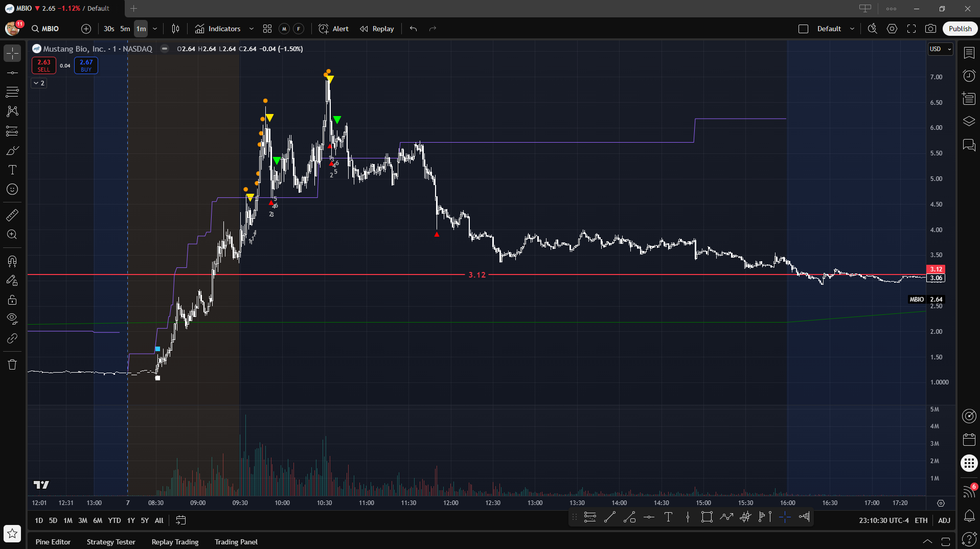The height and width of the screenshot is (549, 980).
Task: Remove objects with the trash icon
Action: (12, 364)
